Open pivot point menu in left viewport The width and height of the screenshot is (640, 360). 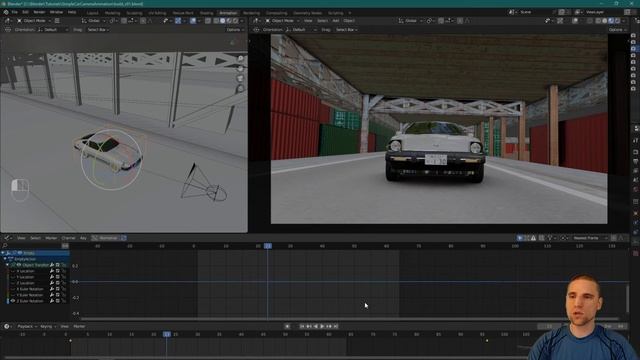point(113,20)
